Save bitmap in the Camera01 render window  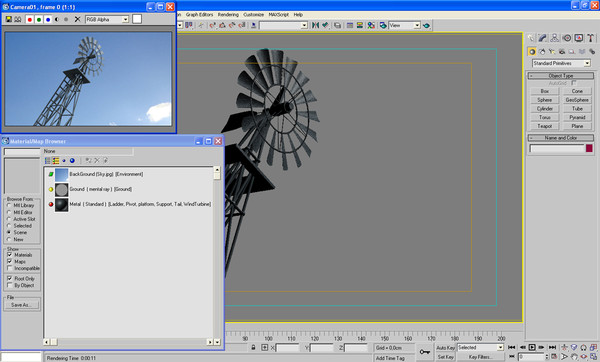point(8,19)
